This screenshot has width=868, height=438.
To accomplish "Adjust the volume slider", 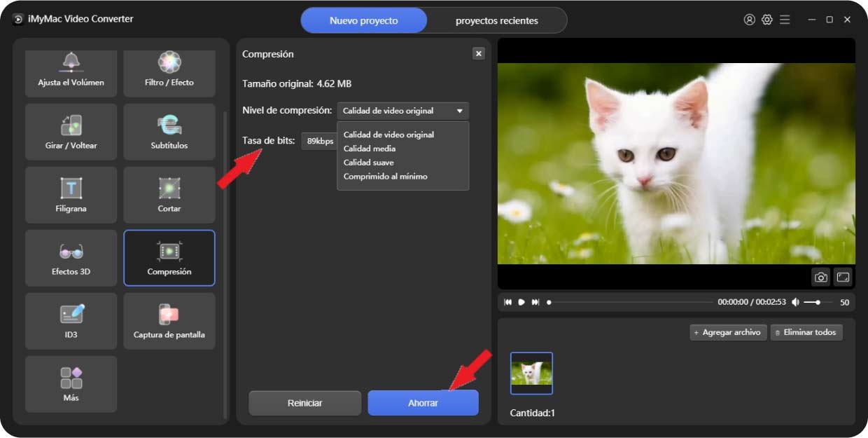I will [x=818, y=302].
